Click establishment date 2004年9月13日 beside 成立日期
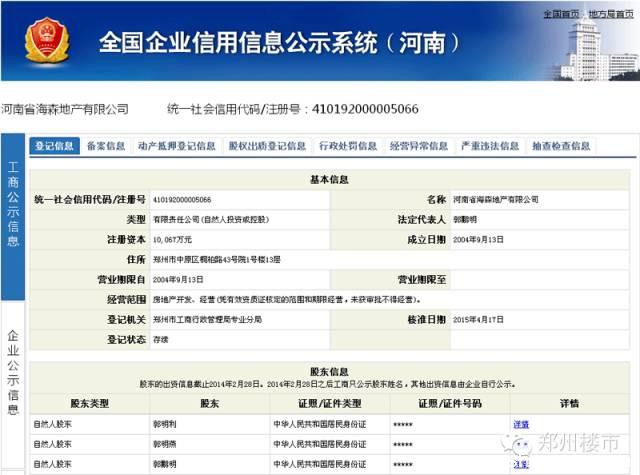This screenshot has width=640, height=475. pos(478,240)
